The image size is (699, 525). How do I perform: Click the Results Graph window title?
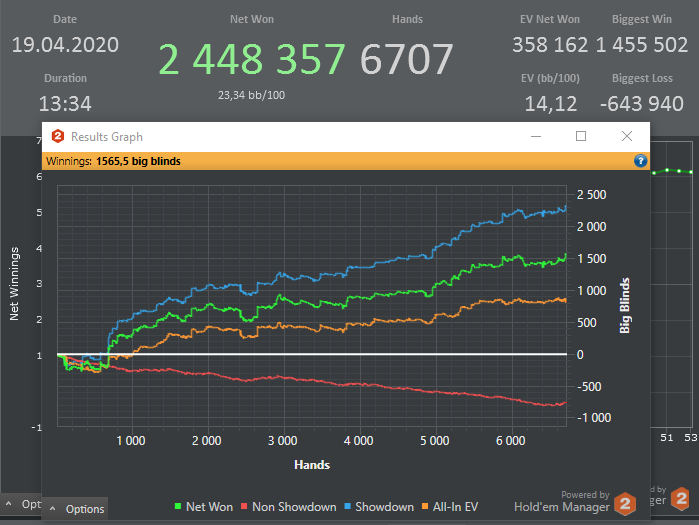point(107,137)
